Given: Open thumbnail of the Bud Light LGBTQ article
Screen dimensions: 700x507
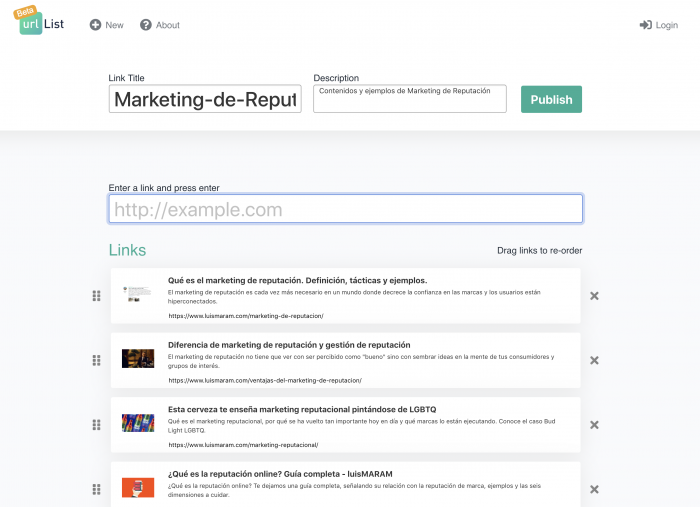Looking at the screenshot, I should pyautogui.click(x=138, y=423).
